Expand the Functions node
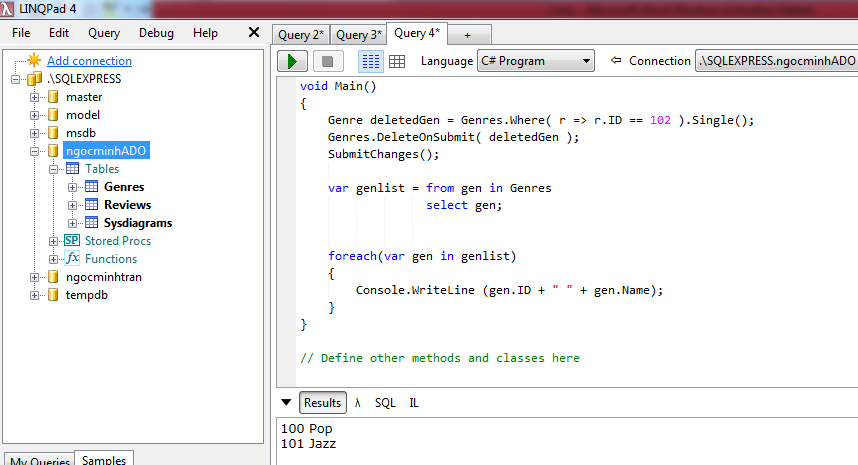This screenshot has height=465, width=858. [x=53, y=259]
